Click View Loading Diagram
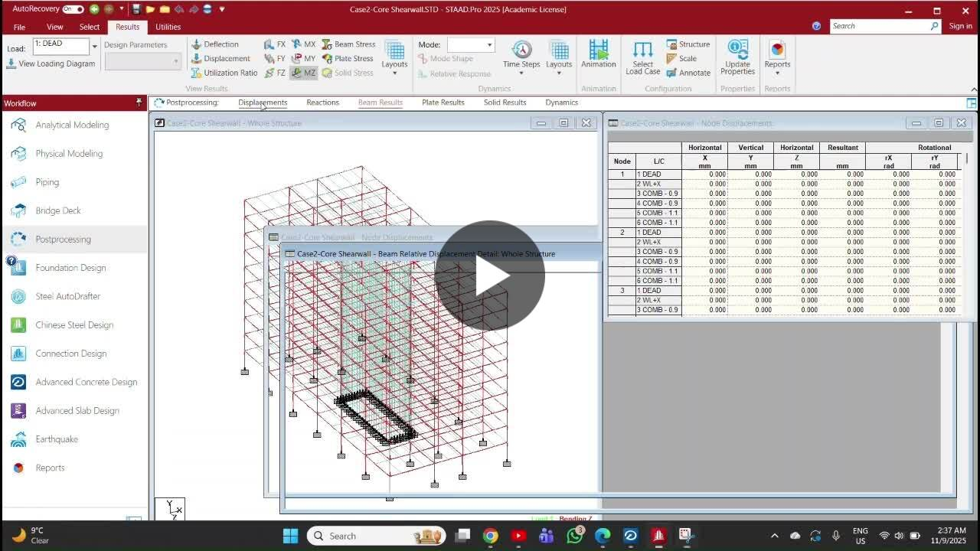The height and width of the screenshot is (551, 980). tap(51, 64)
